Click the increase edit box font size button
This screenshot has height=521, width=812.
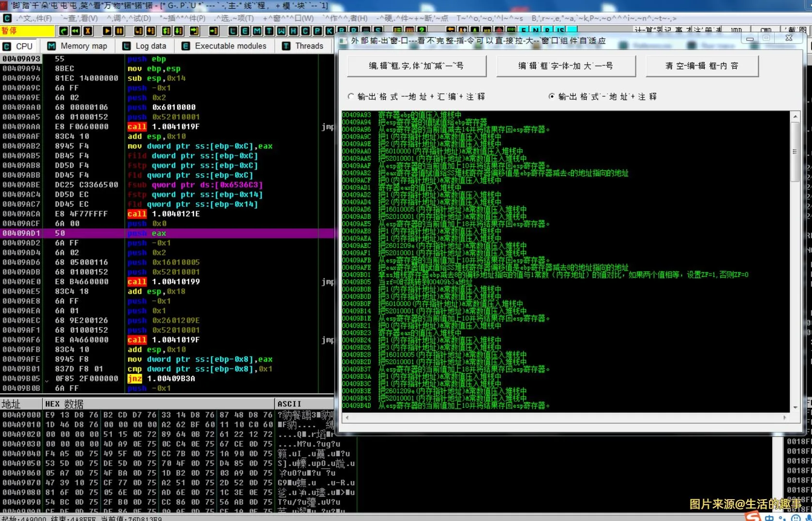(566, 66)
